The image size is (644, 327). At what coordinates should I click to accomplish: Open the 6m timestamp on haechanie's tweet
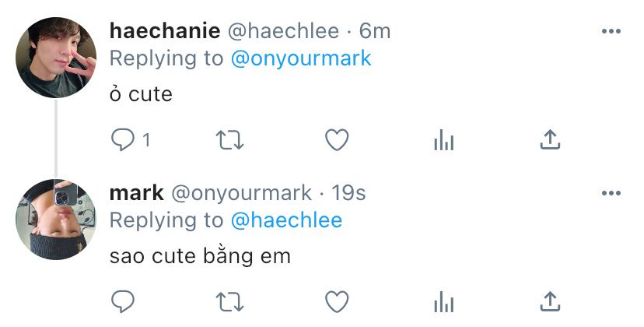point(375,31)
